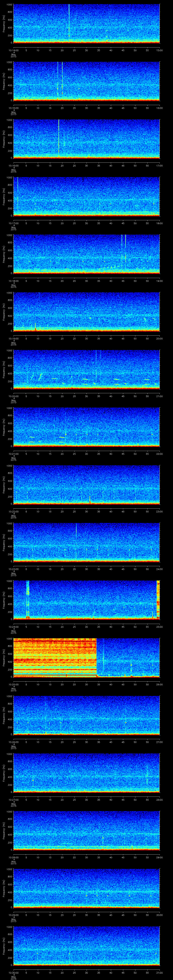Click the 10:14:00 start time label

13,50
